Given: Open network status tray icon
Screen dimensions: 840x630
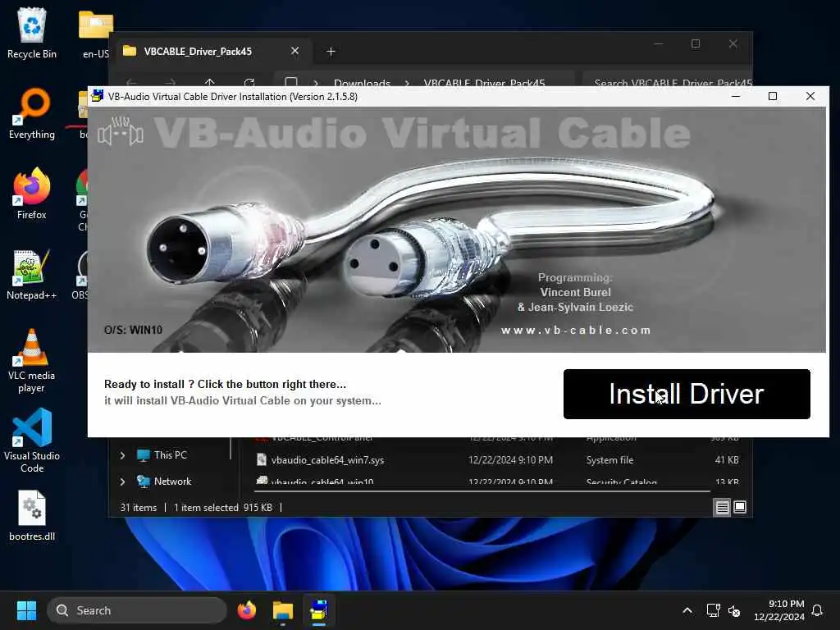Looking at the screenshot, I should click(x=713, y=610).
